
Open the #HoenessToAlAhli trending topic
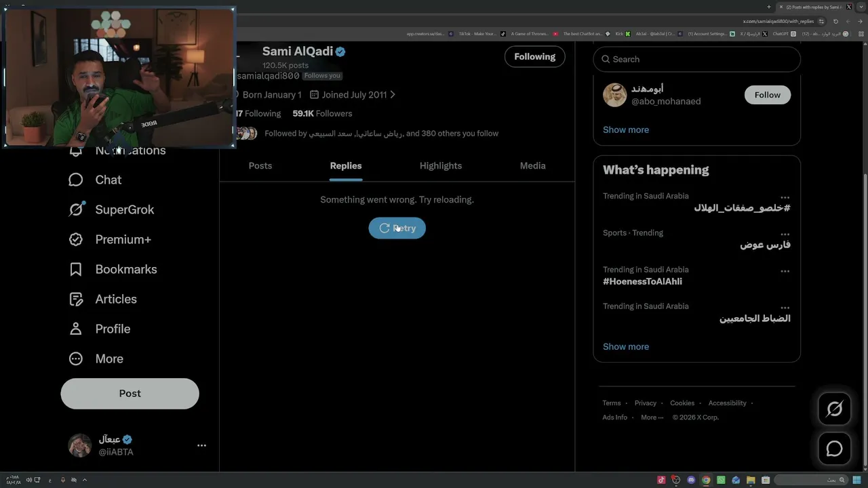pyautogui.click(x=642, y=281)
